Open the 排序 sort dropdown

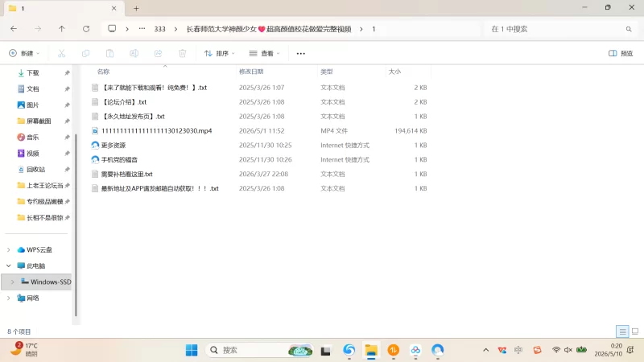tap(220, 53)
